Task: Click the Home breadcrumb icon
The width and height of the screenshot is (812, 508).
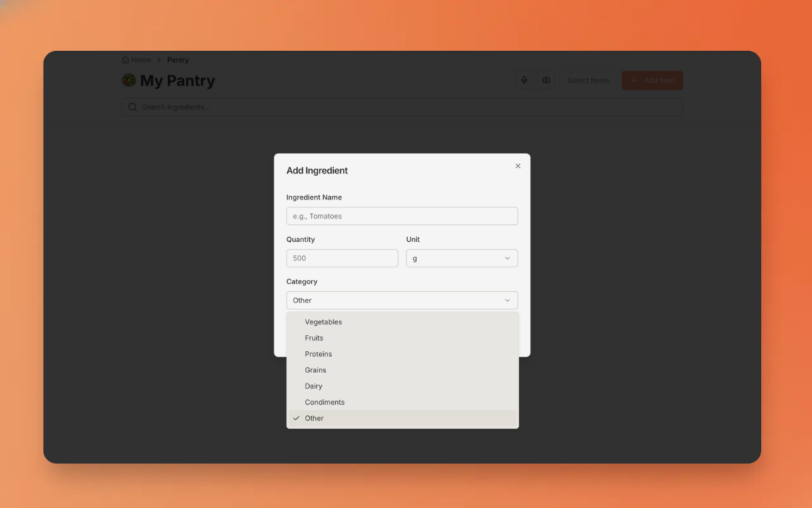Action: coord(126,60)
